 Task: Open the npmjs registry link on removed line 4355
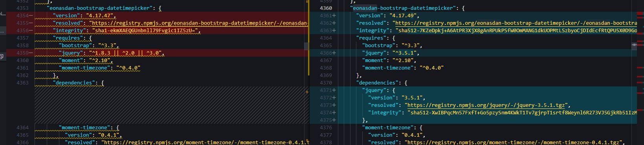coord(199,23)
